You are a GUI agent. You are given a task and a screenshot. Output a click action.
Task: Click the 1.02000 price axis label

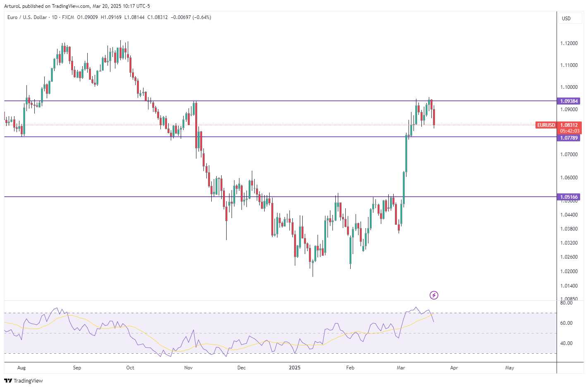569,271
